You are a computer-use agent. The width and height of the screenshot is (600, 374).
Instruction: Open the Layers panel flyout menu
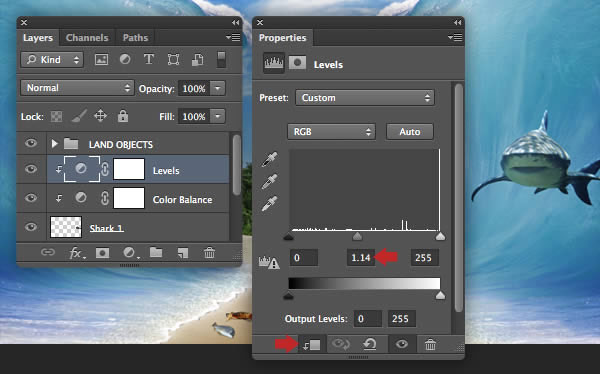coord(233,38)
